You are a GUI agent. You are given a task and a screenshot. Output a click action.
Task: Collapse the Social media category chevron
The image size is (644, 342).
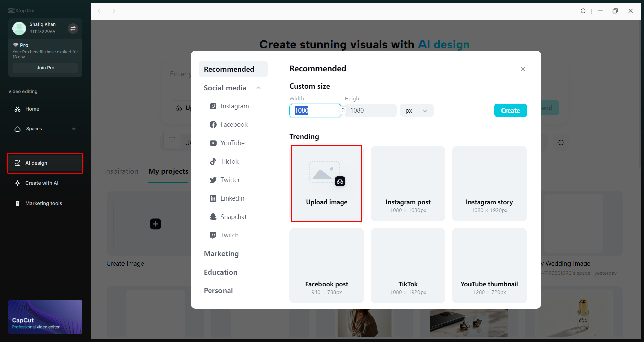pyautogui.click(x=258, y=88)
